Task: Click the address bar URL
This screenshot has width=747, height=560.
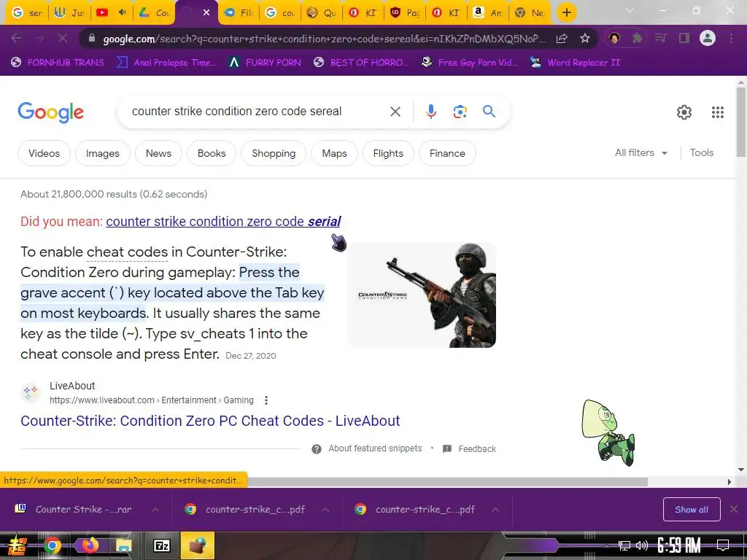Action: coord(324,39)
